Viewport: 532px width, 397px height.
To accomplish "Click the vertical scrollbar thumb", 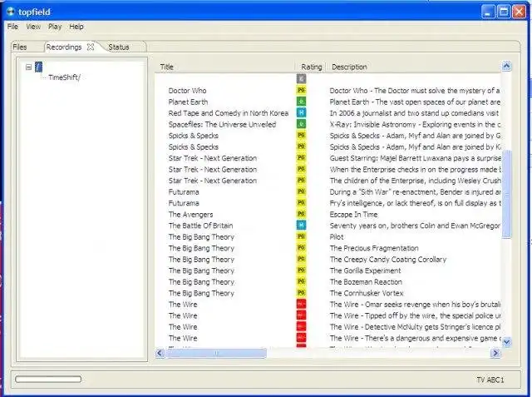I will (x=506, y=194).
